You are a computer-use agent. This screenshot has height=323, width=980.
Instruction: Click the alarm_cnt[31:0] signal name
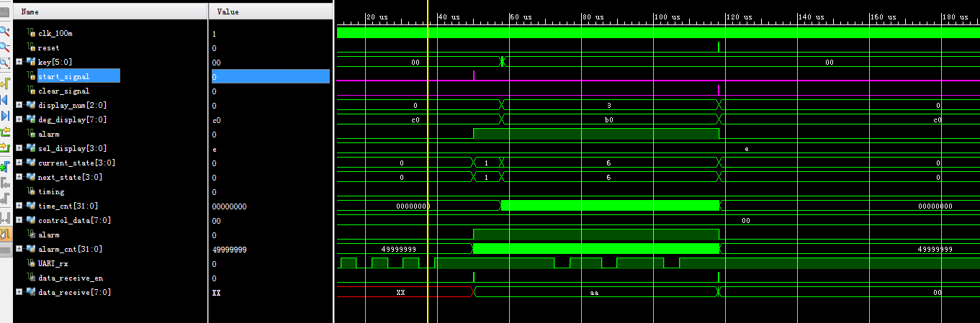[70, 250]
